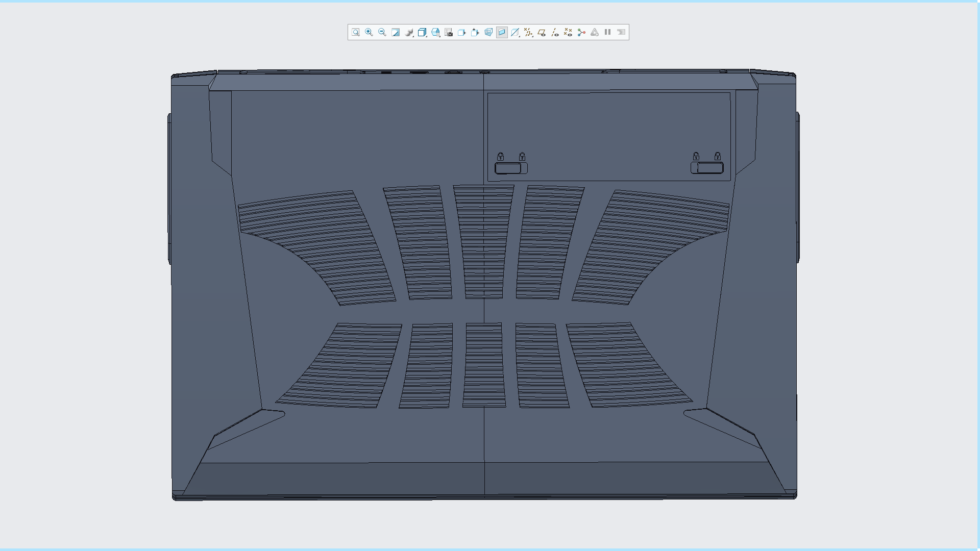Toggle datum plane display eye icon
Viewport: 980px width, 551px height.
[542, 32]
